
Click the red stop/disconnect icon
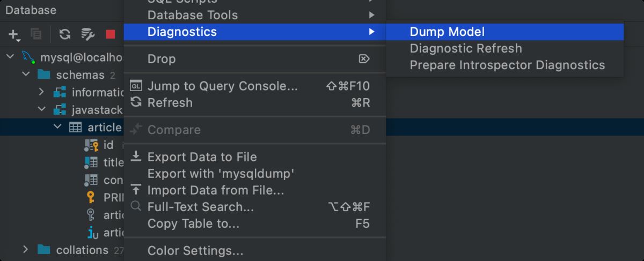pos(111,34)
